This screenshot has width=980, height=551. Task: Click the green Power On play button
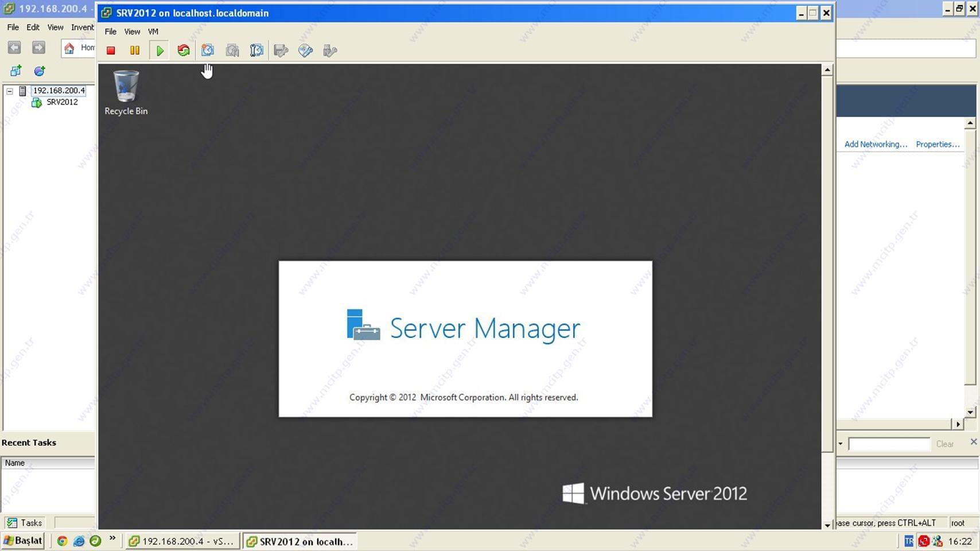[160, 51]
